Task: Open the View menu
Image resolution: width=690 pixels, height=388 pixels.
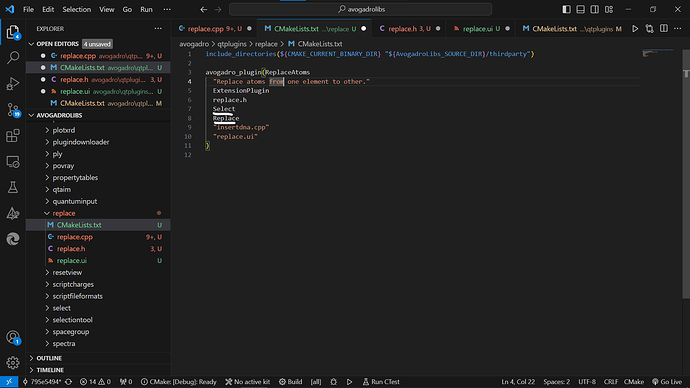Action: pyautogui.click(x=106, y=9)
